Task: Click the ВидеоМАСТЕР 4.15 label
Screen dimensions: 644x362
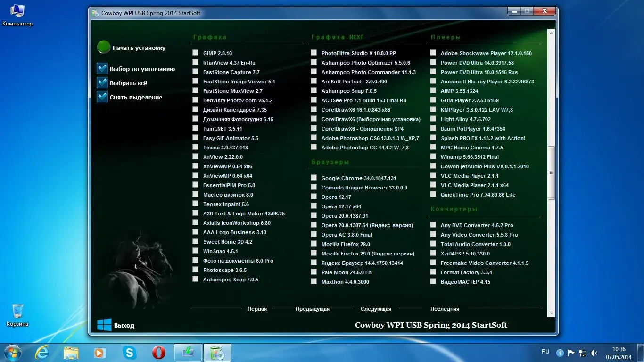Action: [x=465, y=282]
